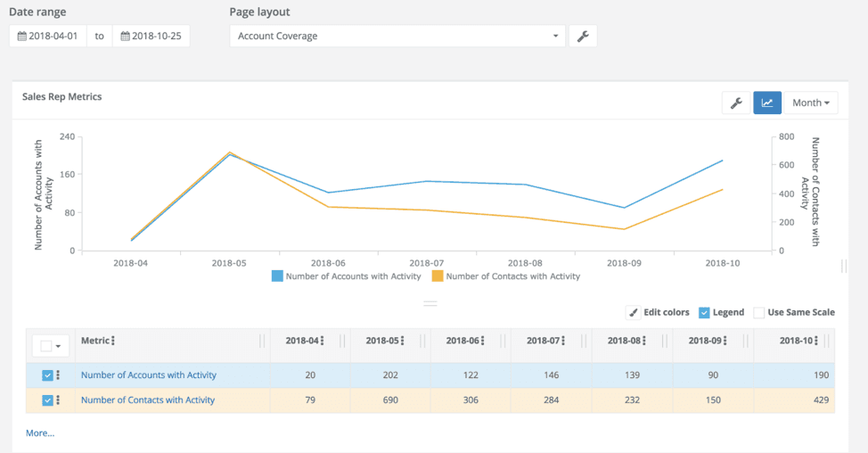The width and height of the screenshot is (868, 453).
Task: Open Sales Rep Metrics wrench settings
Action: pos(736,103)
